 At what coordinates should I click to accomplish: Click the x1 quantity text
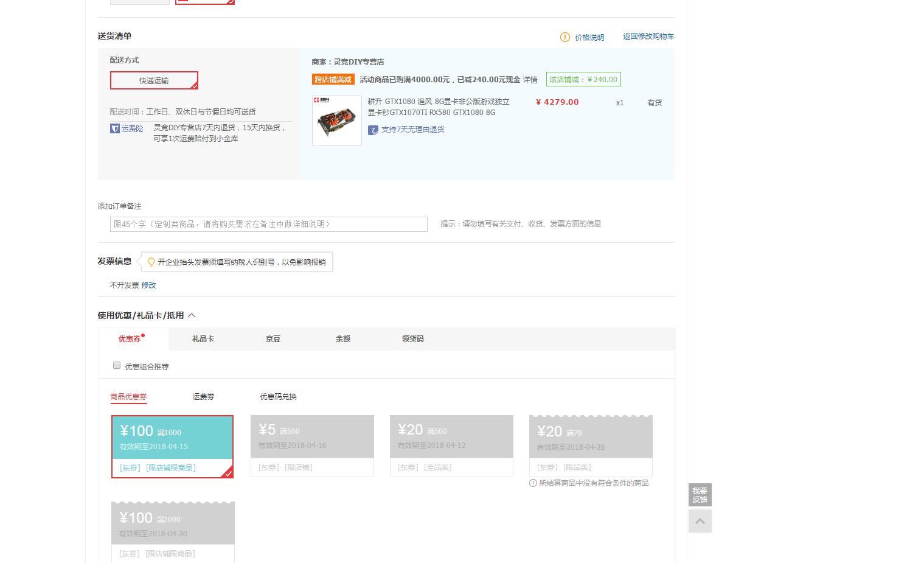click(x=620, y=103)
